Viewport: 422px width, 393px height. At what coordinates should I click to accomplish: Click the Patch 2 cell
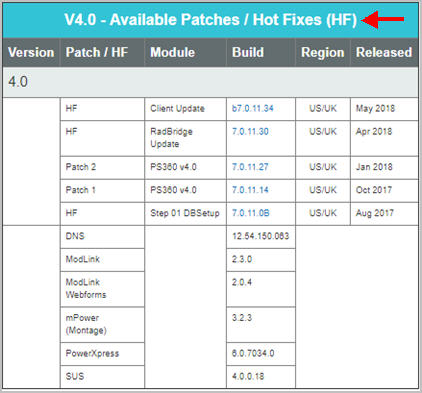(x=102, y=167)
